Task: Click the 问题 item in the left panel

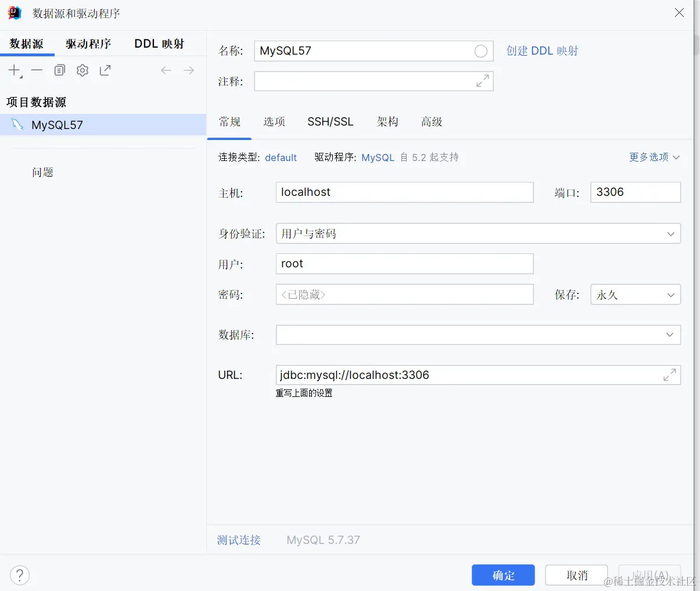Action: click(42, 172)
